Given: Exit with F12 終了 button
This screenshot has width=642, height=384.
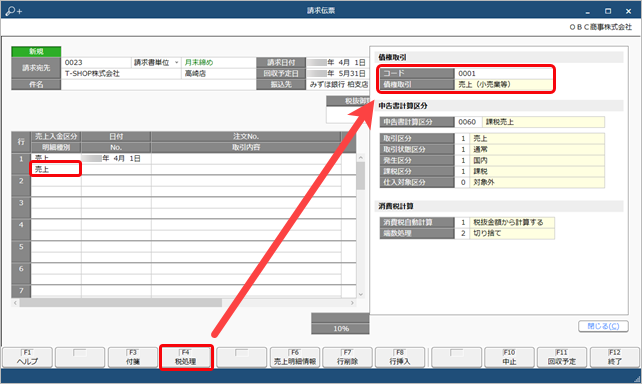Looking at the screenshot, I should 615,357.
